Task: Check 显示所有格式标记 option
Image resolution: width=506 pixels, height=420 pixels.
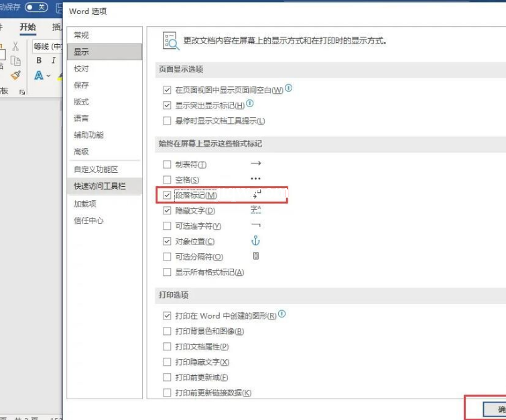Action: point(167,272)
